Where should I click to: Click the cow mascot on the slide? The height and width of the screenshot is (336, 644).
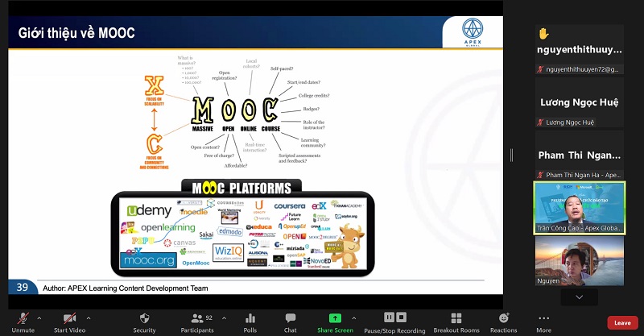click(x=347, y=246)
